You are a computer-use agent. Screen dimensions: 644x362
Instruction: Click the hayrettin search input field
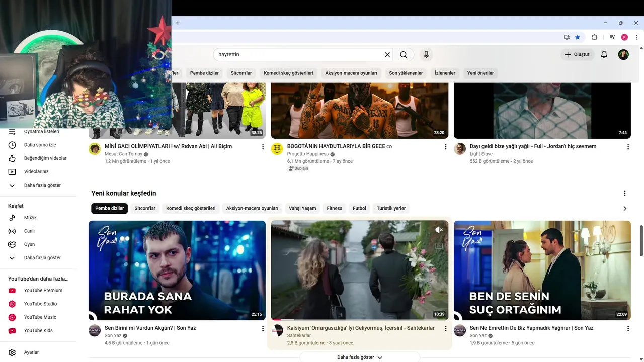coord(299,54)
